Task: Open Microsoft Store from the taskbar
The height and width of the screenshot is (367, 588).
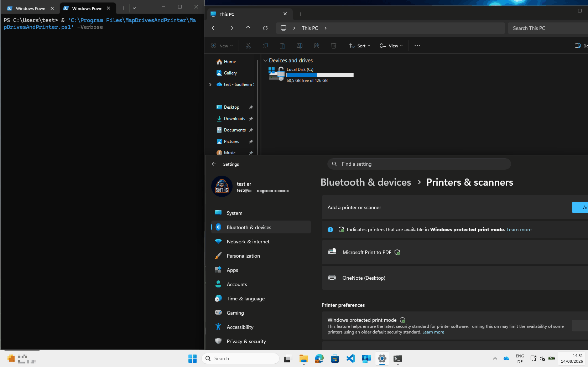Action: click(335, 358)
